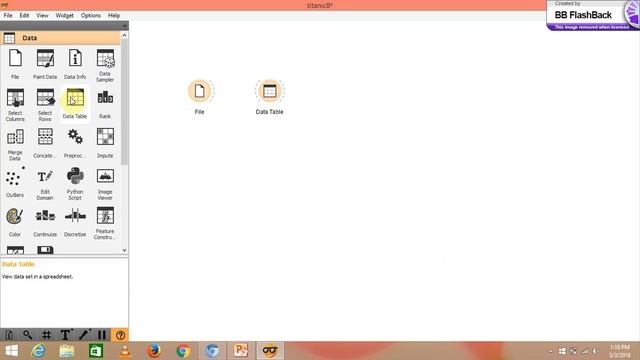Select the Impute widget

(x=105, y=142)
